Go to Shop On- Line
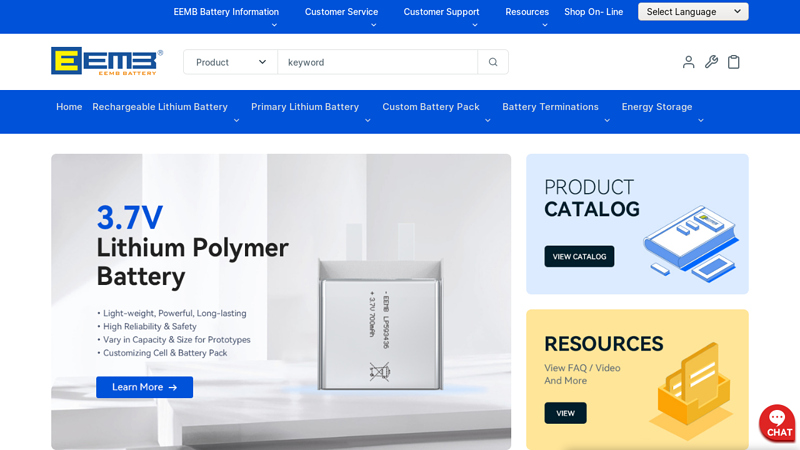The height and width of the screenshot is (450, 800). point(593,12)
